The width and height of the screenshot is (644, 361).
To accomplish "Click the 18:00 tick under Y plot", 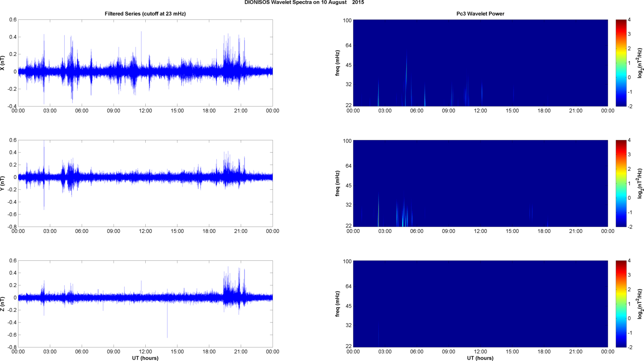I will coord(209,231).
